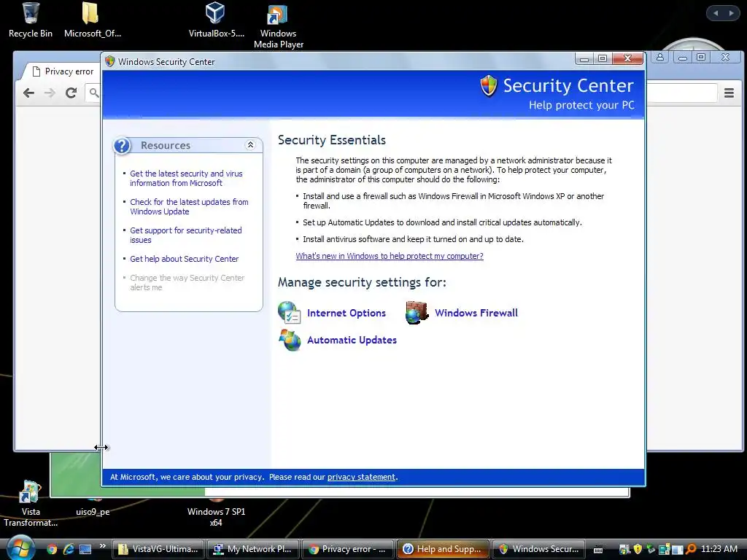
Task: Open Windows Firewall settings link
Action: [476, 313]
